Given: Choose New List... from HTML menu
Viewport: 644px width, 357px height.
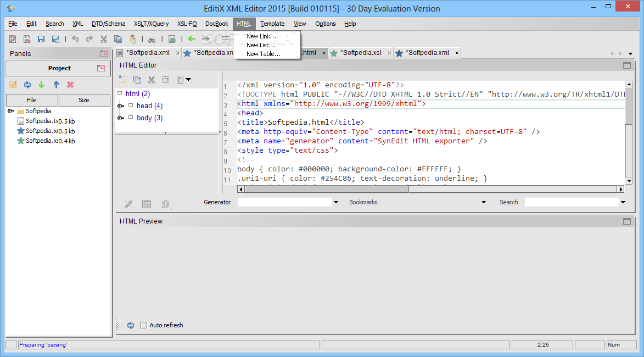Looking at the screenshot, I should pos(261,45).
